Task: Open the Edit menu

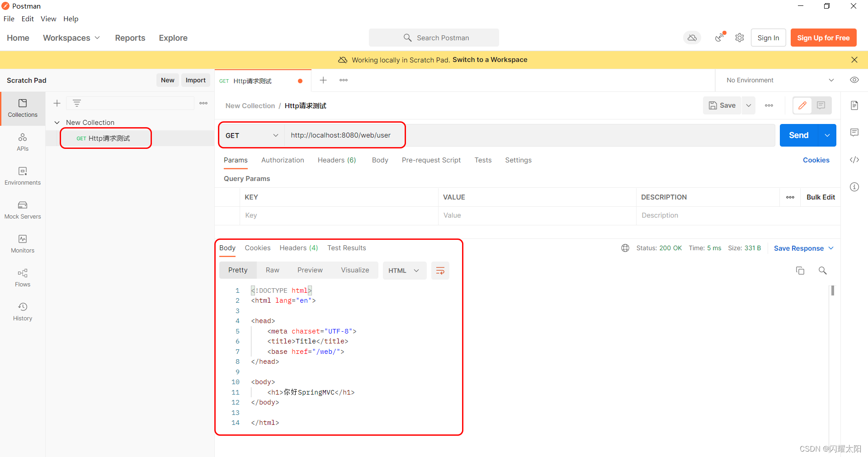Action: coord(28,19)
